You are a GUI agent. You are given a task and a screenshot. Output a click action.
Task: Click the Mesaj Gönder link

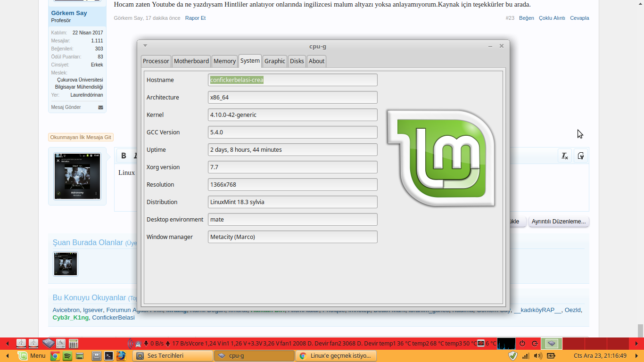click(66, 107)
